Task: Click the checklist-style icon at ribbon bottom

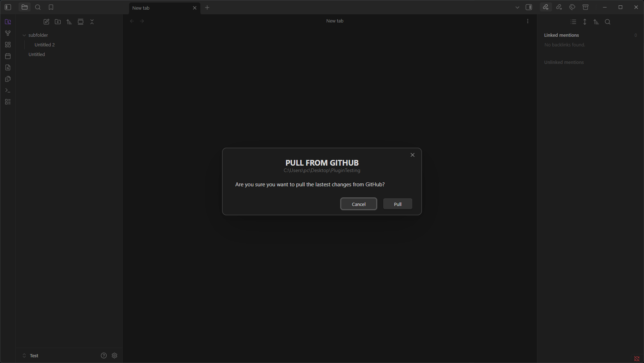Action: click(x=8, y=102)
